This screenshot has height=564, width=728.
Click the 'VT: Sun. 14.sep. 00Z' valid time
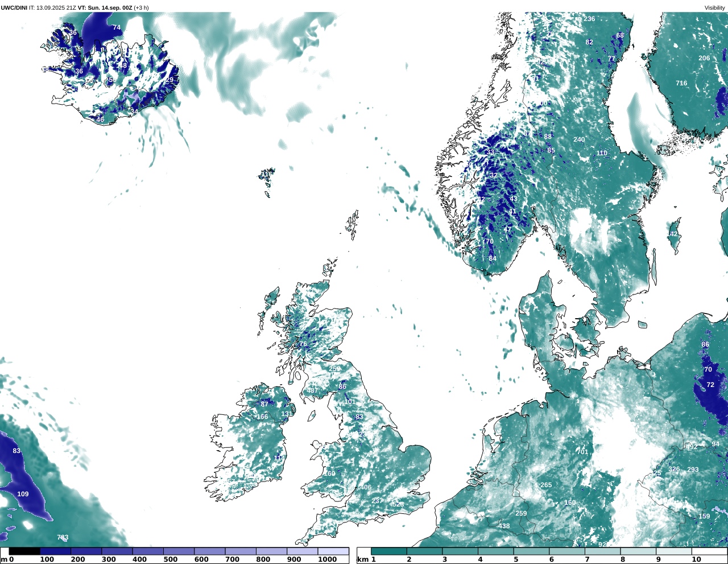(105, 7)
